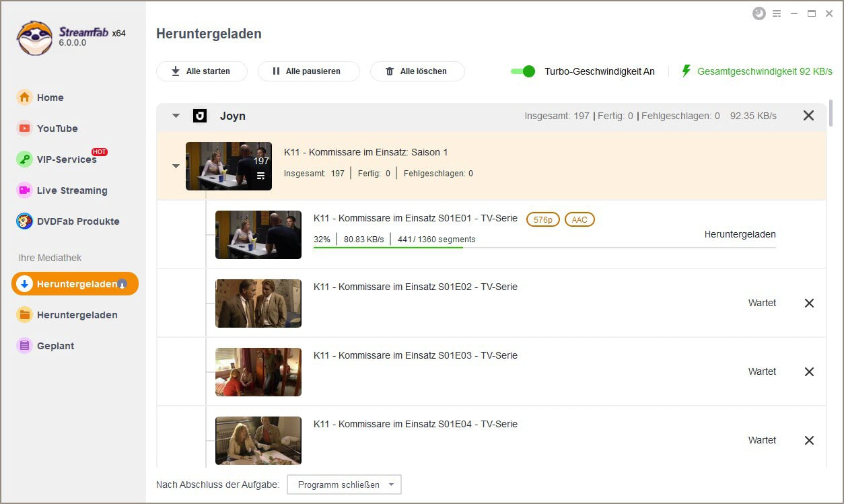844x504 pixels.
Task: Click the YouTube play icon
Action: 25,129
